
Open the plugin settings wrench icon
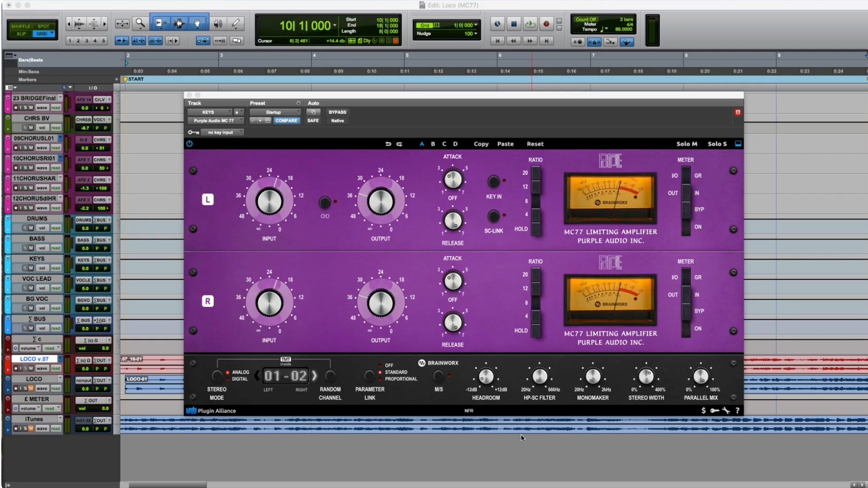point(726,410)
